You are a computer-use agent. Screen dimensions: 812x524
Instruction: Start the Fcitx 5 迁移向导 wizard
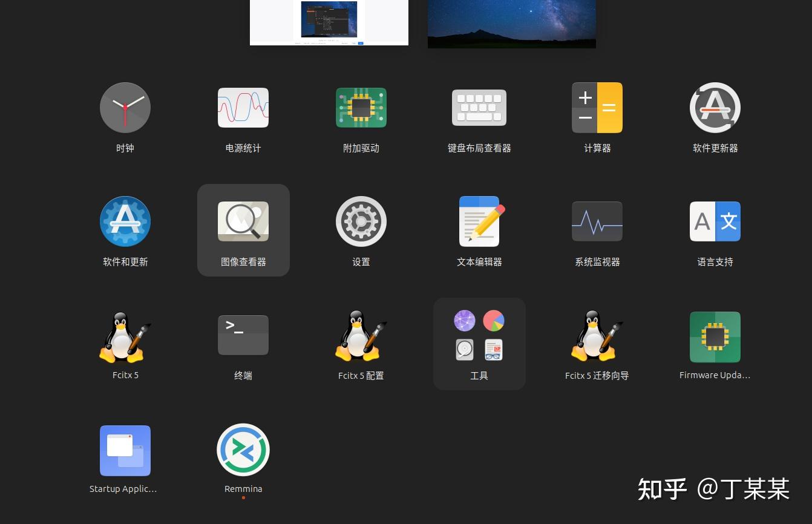click(x=597, y=336)
